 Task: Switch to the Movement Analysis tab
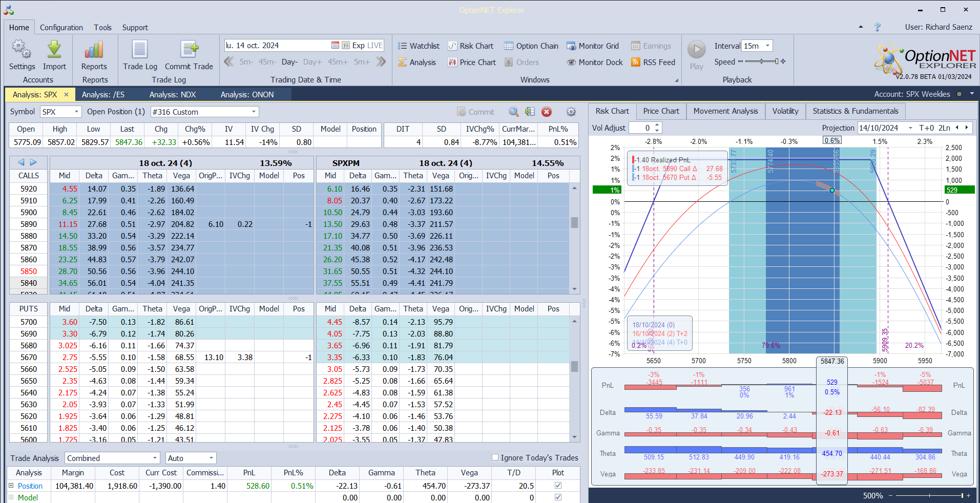point(725,111)
